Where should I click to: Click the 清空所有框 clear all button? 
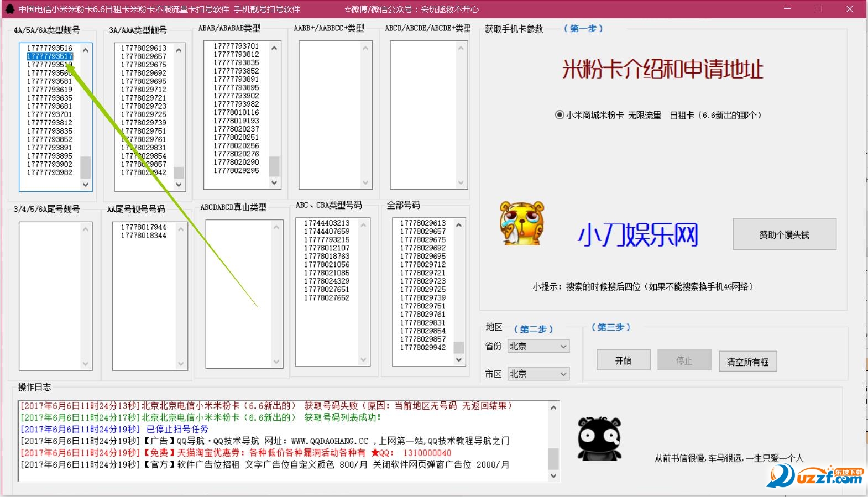tap(747, 362)
